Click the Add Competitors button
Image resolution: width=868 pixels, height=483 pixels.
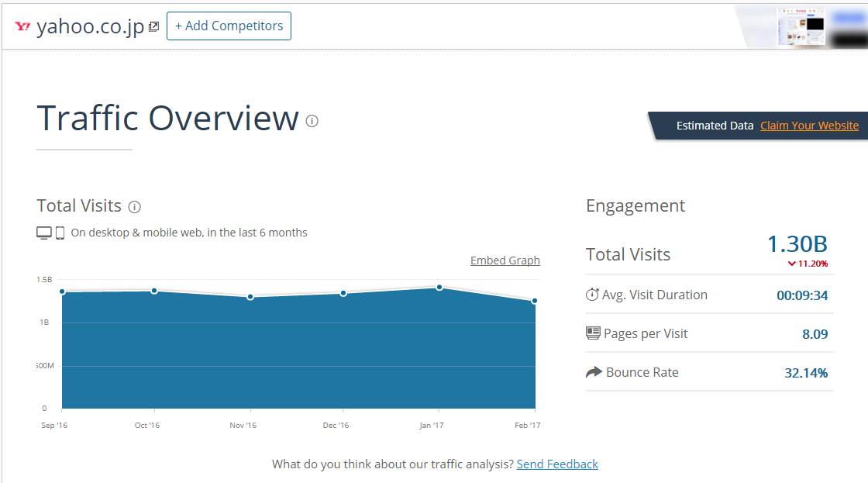229,26
